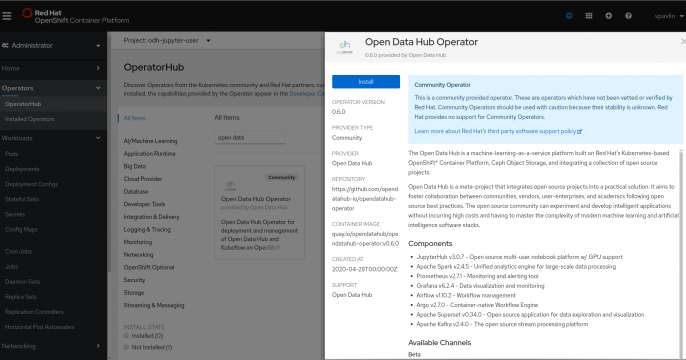
Task: Filter by Application Runtime category
Action: click(150, 154)
